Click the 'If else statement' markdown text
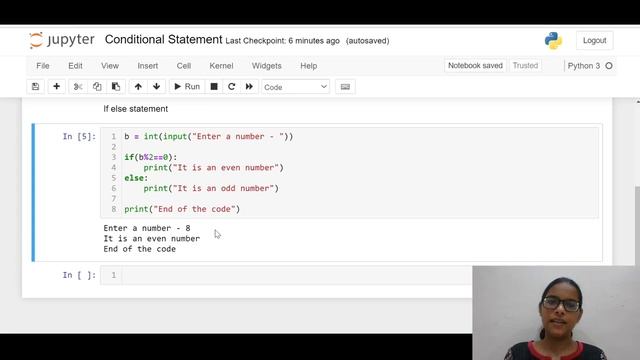Screen dimensions: 640x360 [136, 109]
